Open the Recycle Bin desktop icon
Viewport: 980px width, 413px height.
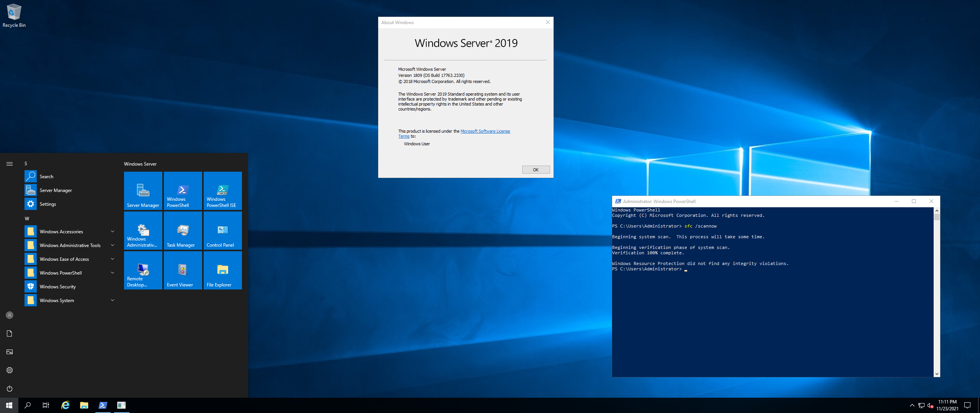coord(14,16)
